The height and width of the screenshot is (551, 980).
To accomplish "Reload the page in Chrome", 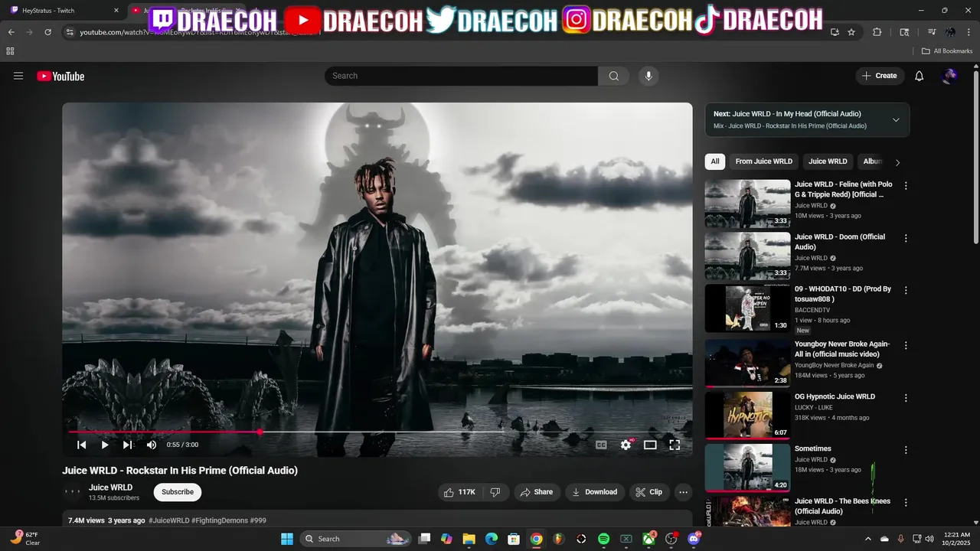I will tap(47, 32).
